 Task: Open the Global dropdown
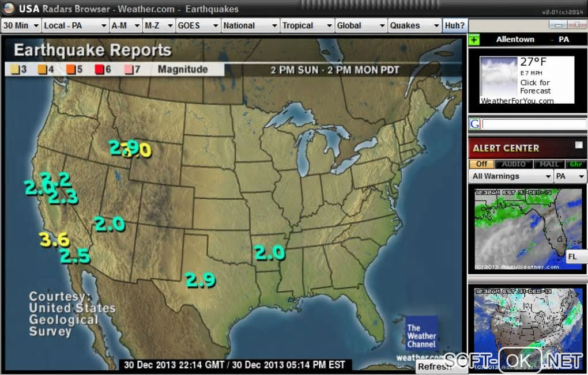(361, 25)
